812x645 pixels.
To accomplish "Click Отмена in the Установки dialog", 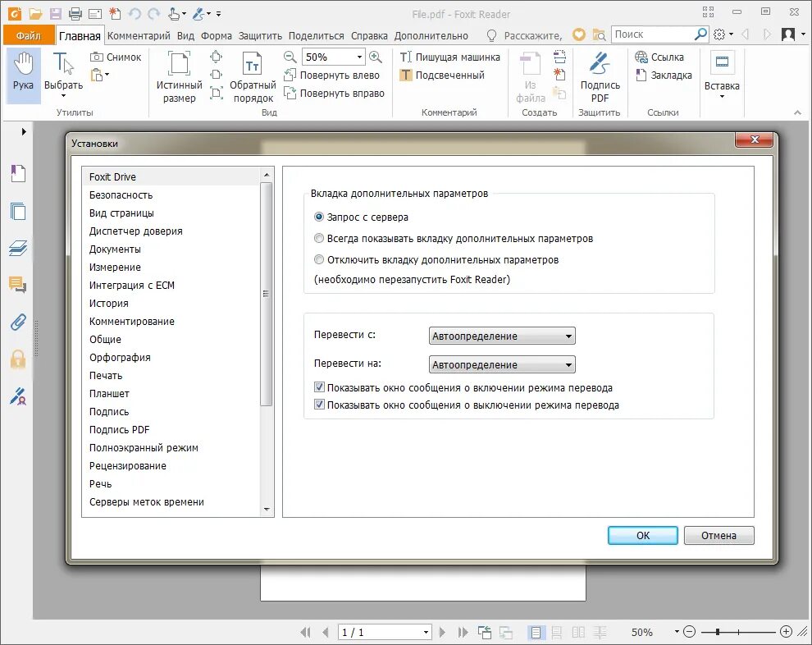I will click(718, 535).
